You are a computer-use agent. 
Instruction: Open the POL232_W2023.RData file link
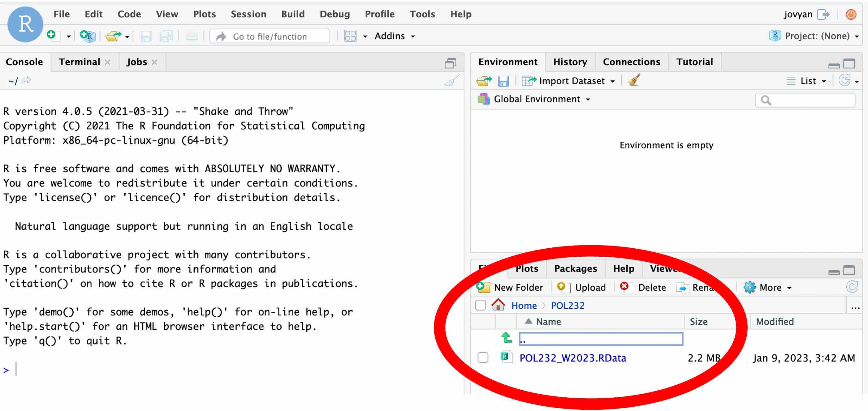572,358
